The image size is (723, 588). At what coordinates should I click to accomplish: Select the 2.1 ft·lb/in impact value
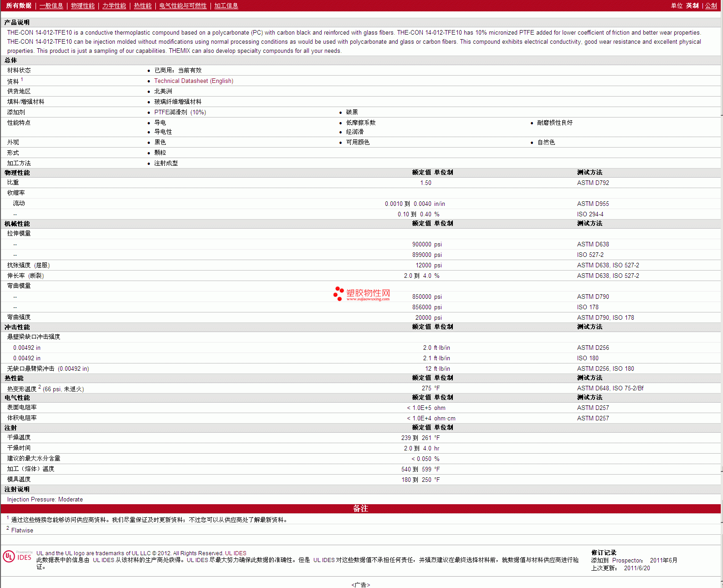tap(436, 358)
